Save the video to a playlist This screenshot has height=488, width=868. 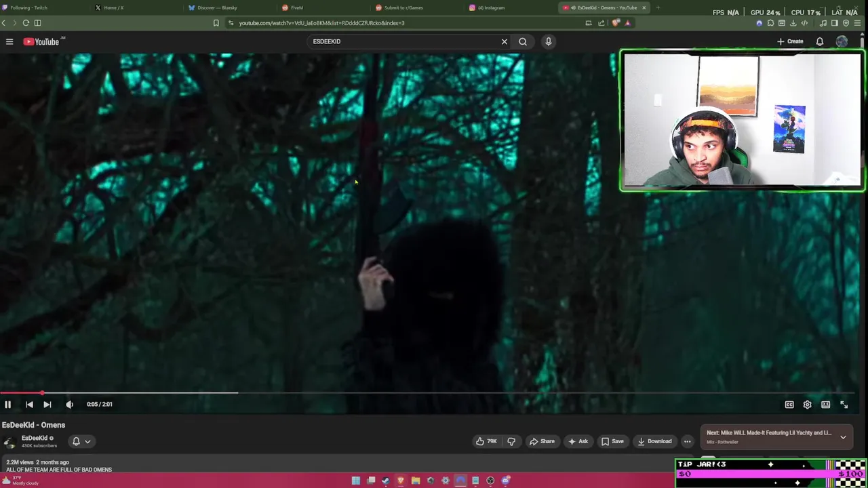coord(612,441)
